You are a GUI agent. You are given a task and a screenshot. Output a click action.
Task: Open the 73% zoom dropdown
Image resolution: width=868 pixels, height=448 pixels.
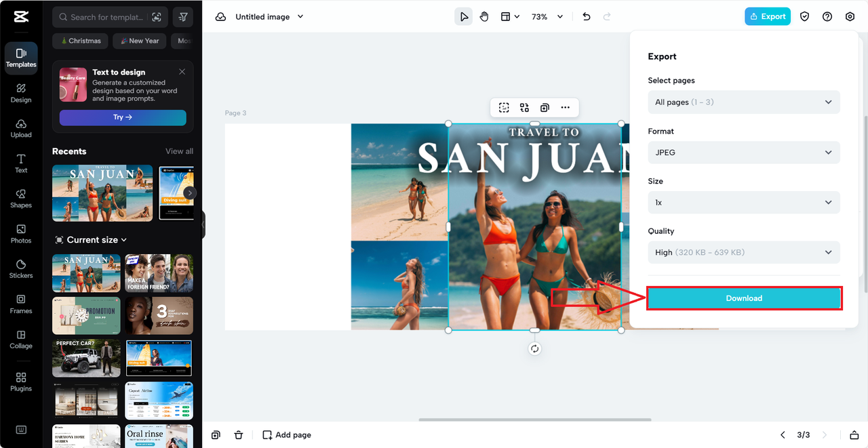pyautogui.click(x=547, y=17)
